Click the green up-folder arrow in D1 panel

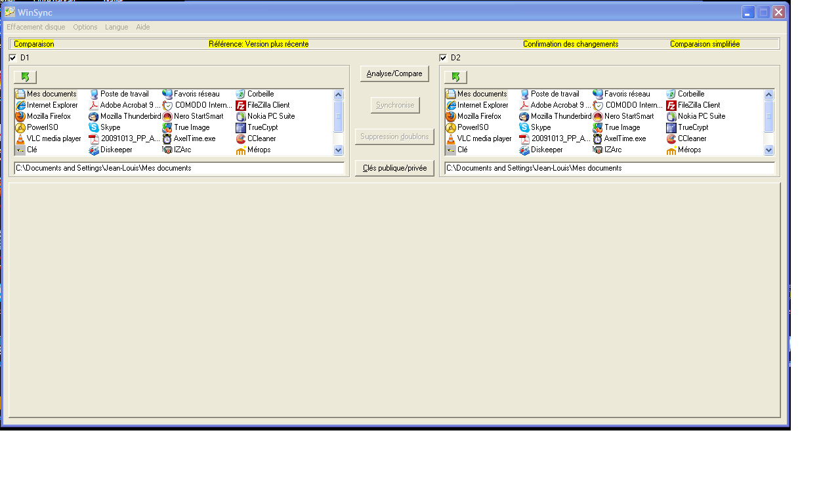(x=25, y=77)
